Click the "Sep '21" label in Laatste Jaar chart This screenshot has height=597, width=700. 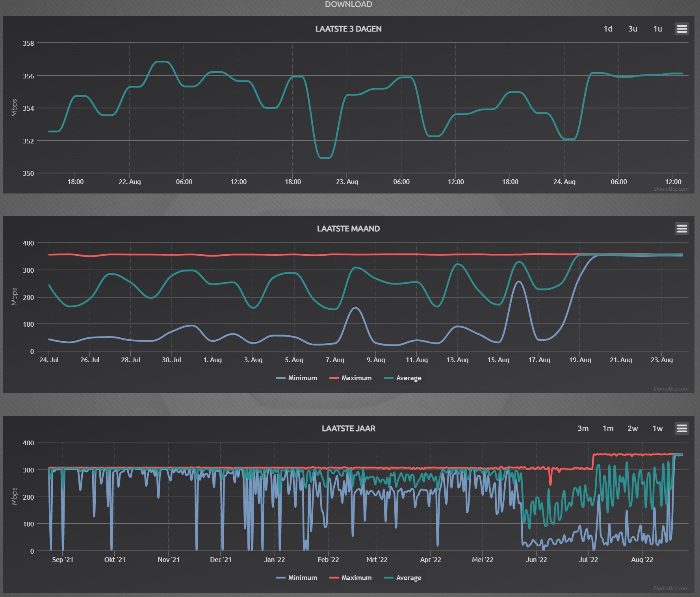pyautogui.click(x=63, y=560)
